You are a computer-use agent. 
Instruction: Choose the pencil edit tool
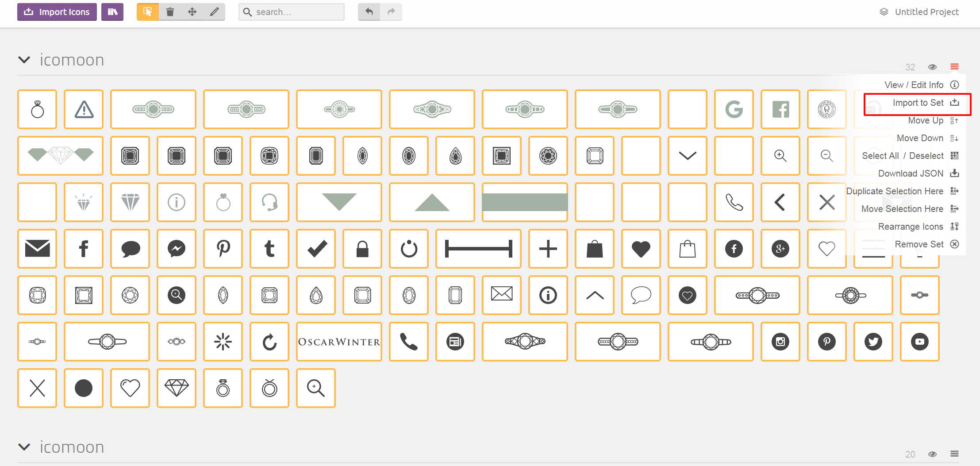tap(214, 12)
